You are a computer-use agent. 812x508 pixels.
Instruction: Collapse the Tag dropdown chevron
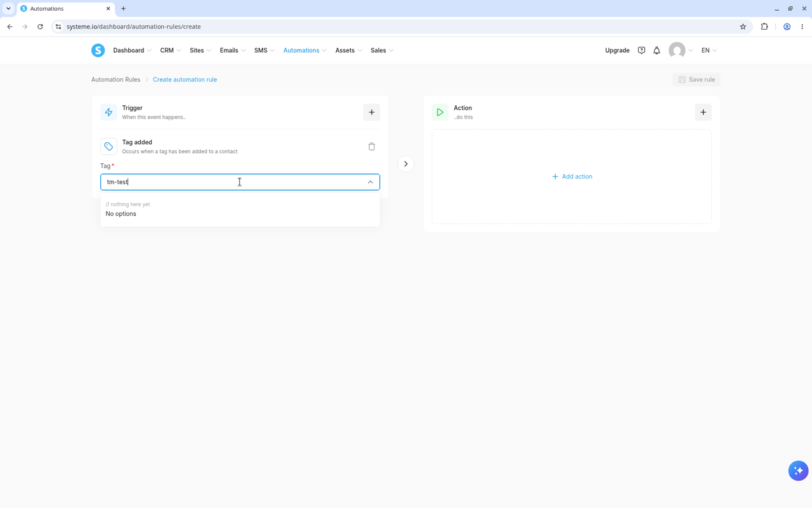[x=370, y=182]
